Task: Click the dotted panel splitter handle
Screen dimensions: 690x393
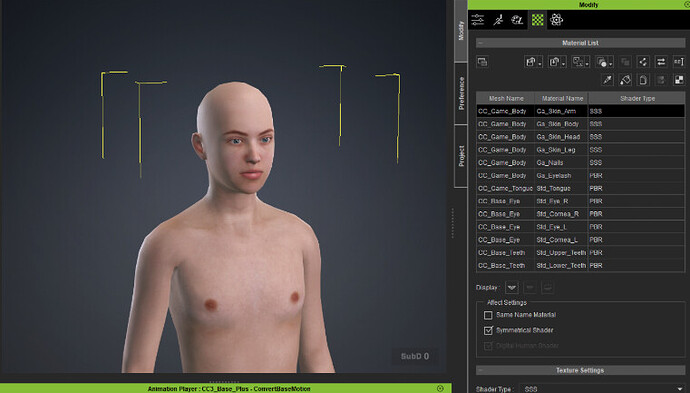Action: tap(452, 223)
